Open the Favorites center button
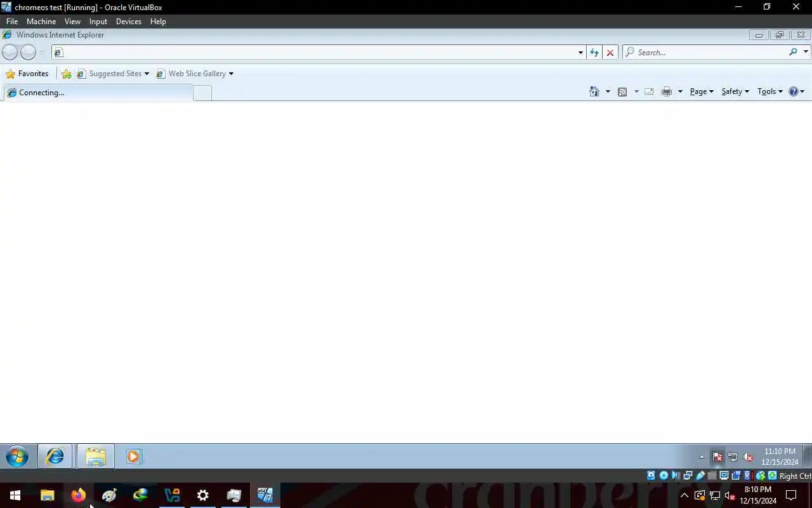This screenshot has height=508, width=812. coord(27,74)
